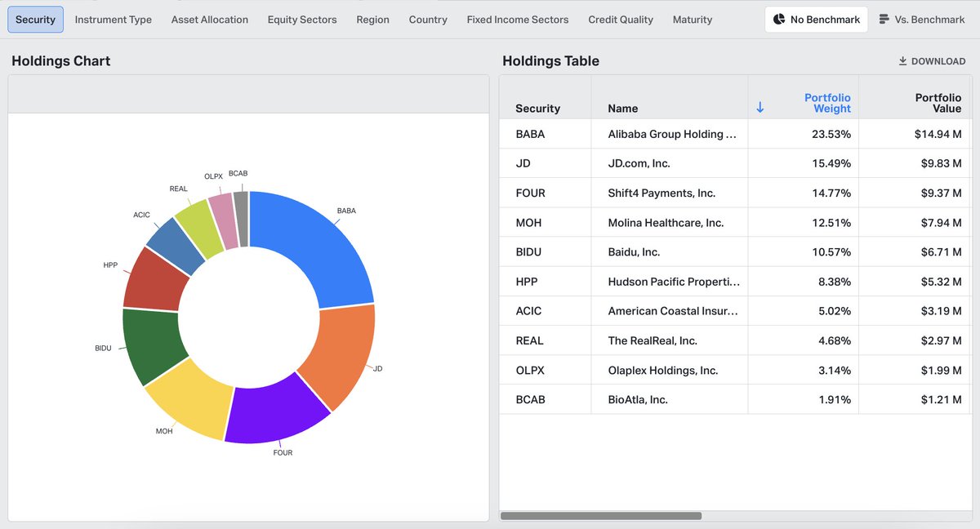980x529 pixels.
Task: Click the HPP ticker cell
Action: pos(545,282)
